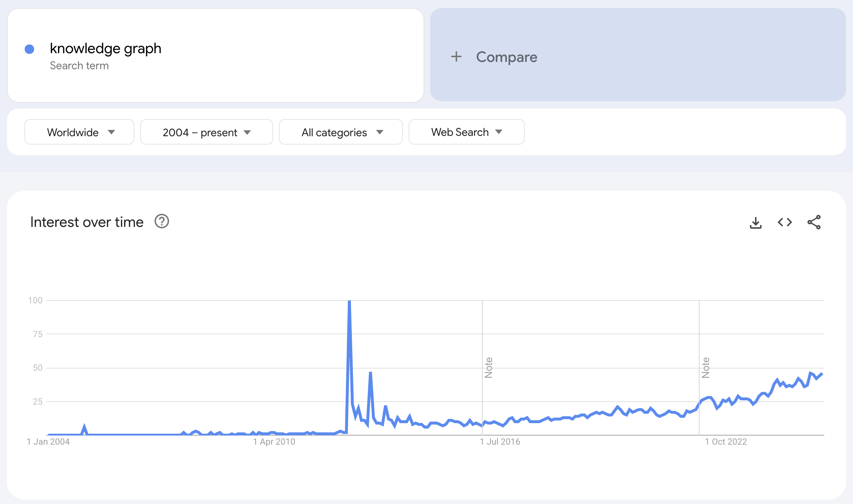Click the peak spike on the chart

tap(349, 302)
